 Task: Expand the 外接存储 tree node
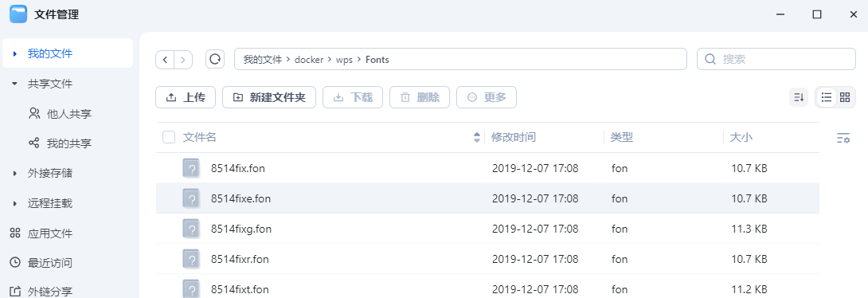(15, 174)
